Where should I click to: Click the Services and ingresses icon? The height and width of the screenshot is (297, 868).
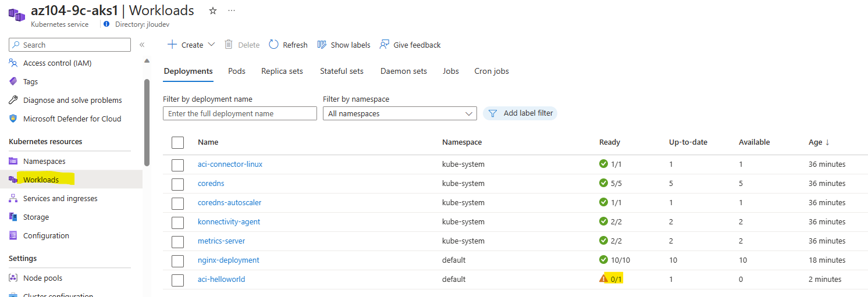coord(13,198)
